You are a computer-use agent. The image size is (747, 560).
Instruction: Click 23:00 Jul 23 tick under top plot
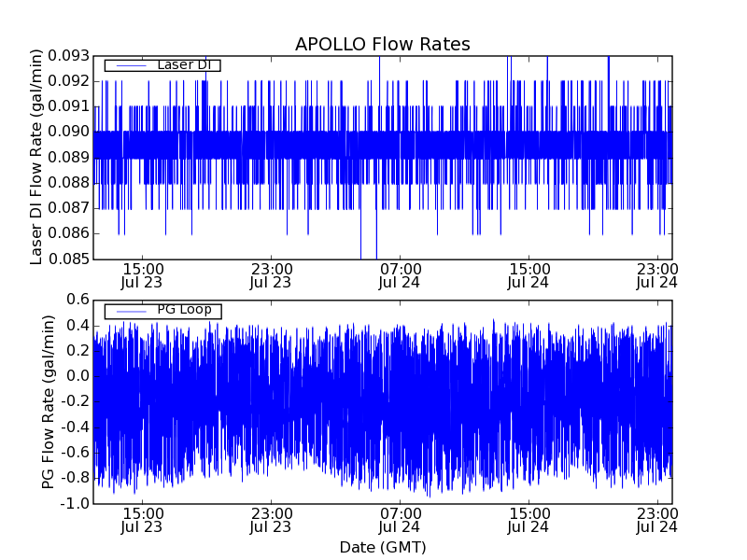[271, 274]
